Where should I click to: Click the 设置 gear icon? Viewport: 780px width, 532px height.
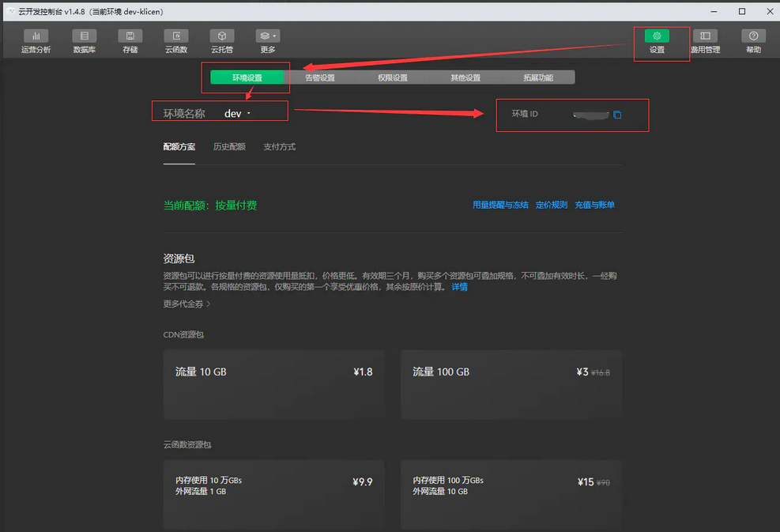[657, 36]
